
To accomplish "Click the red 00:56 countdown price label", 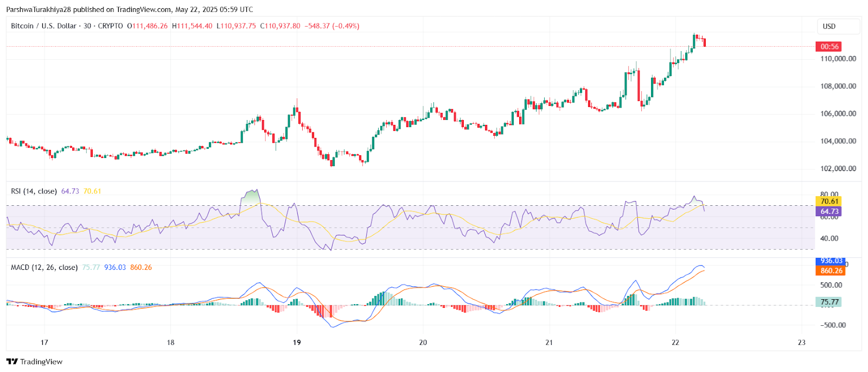I will tap(829, 47).
